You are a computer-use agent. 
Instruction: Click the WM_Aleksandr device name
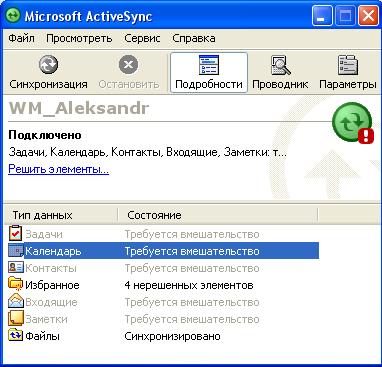pos(79,109)
